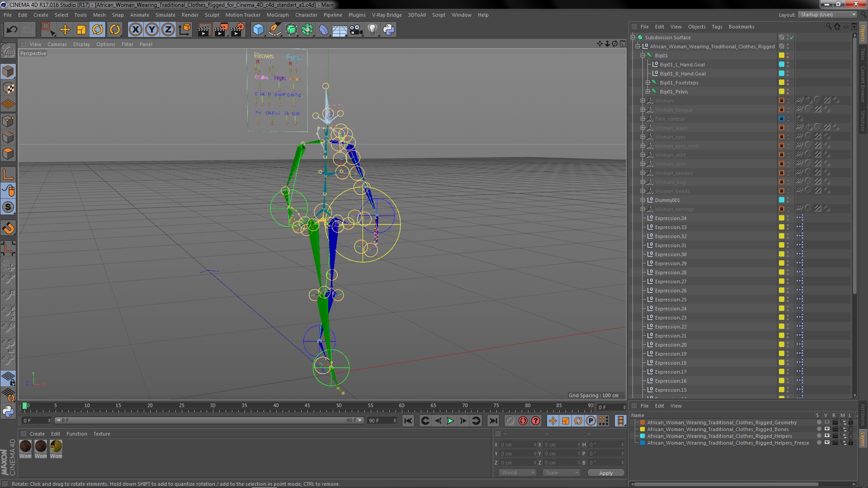This screenshot has height=488, width=868.
Task: Open the Layout dropdown
Action: click(827, 15)
